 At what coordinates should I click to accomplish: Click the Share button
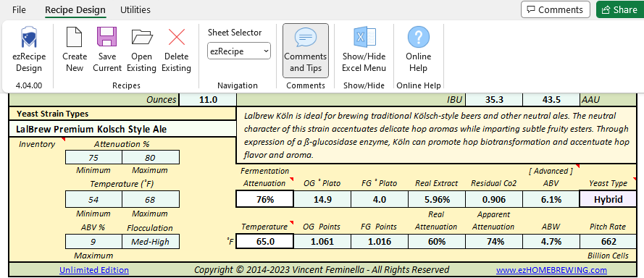[x=620, y=9]
